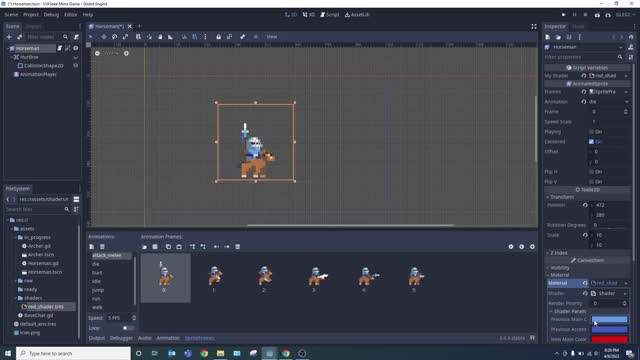Zoom in the 2D viewport
This screenshot has height=360, width=640.
[x=126, y=53]
